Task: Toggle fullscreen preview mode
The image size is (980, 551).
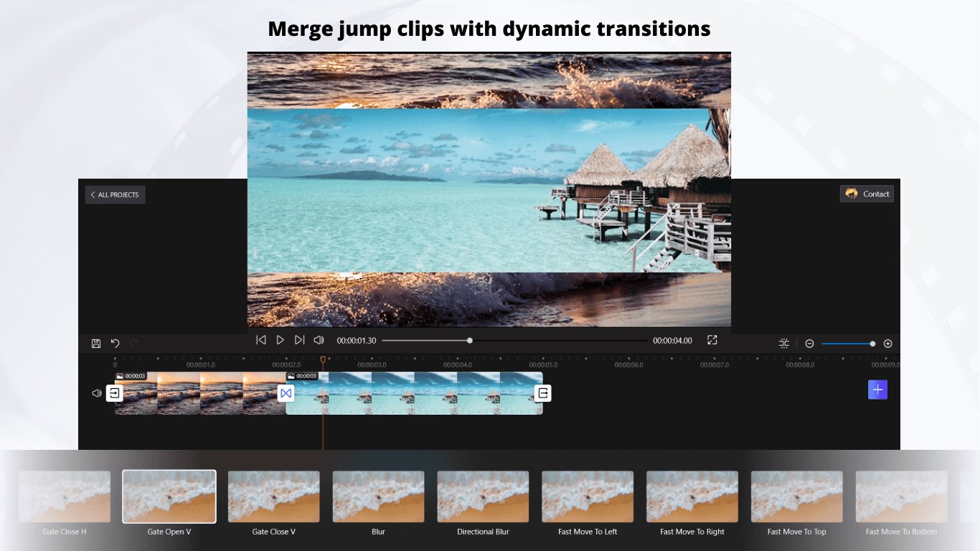Action: pyautogui.click(x=712, y=339)
